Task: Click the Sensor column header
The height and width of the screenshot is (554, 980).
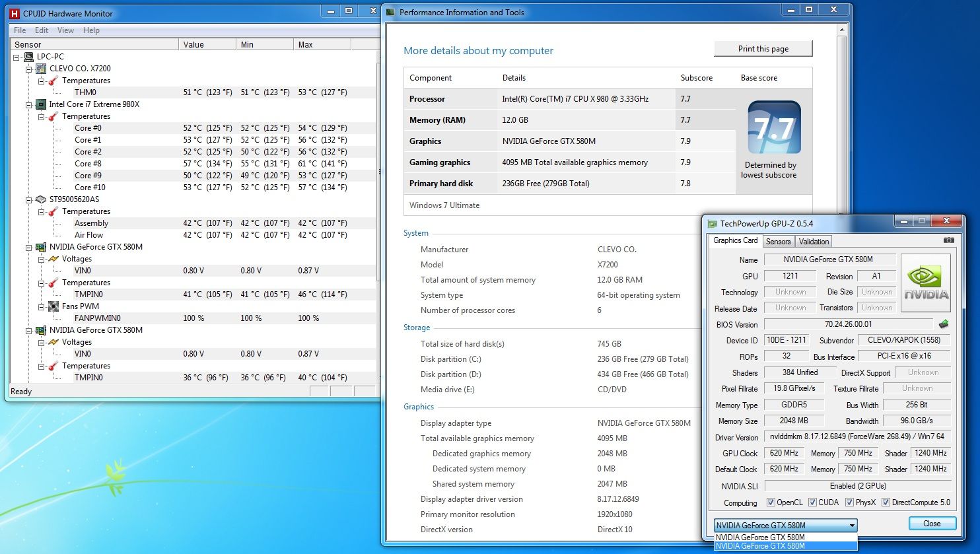Action: click(95, 44)
